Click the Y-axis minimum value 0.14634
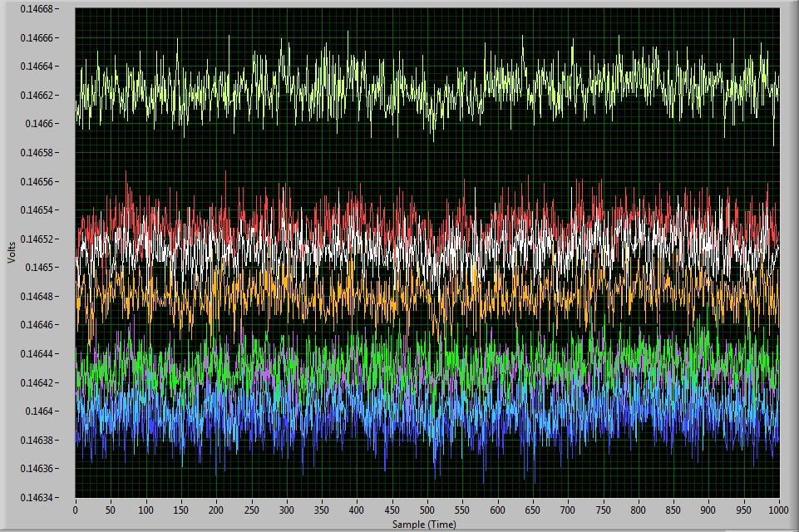The width and height of the screenshot is (799, 532). coord(37,497)
